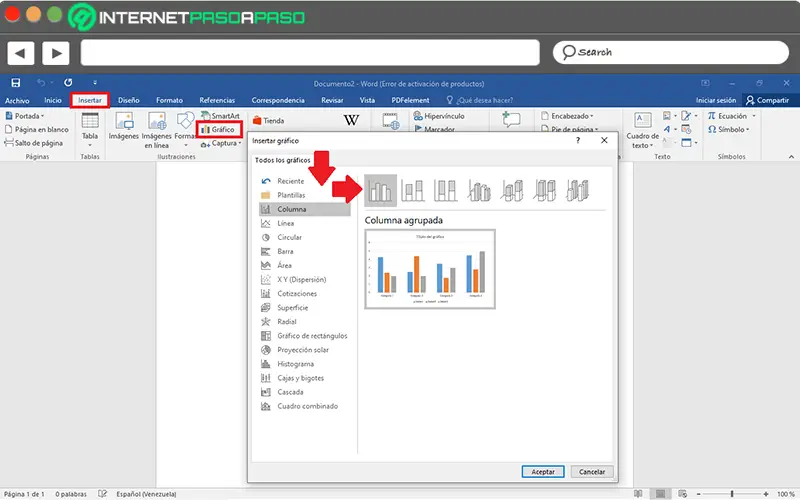The width and height of the screenshot is (800, 500).
Task: Insert a Salto de página
Action: click(34, 143)
